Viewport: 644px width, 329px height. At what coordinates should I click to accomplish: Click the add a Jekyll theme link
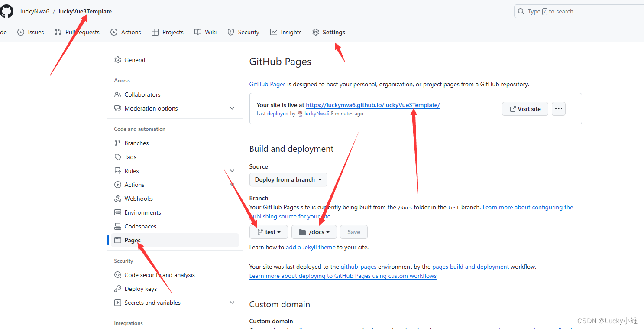pos(311,247)
